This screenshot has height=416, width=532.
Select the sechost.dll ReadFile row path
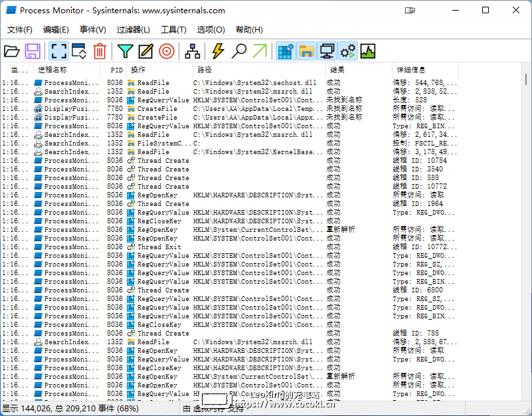(254, 83)
